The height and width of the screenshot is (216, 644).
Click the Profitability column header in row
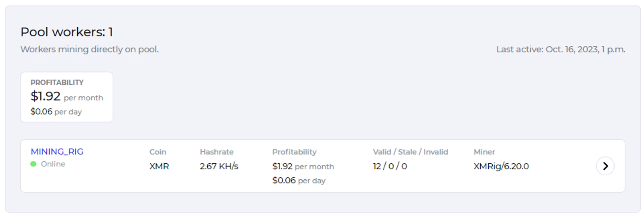point(294,152)
